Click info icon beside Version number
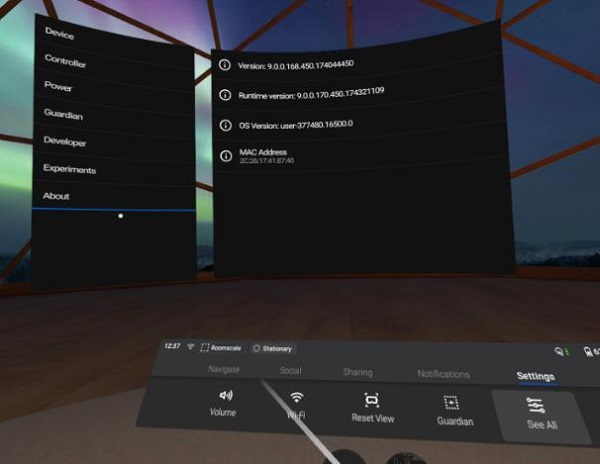Viewport: 600px width, 464px height. click(x=225, y=65)
